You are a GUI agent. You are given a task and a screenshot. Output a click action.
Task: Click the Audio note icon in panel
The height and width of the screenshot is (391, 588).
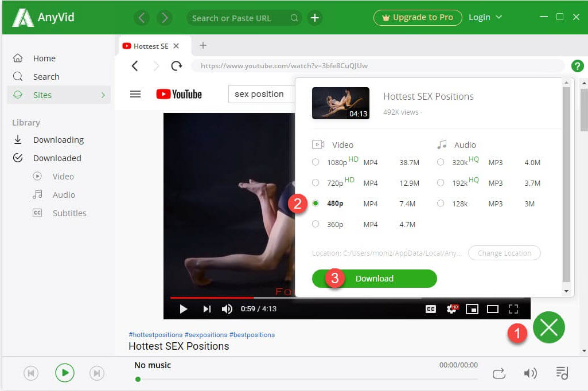(442, 144)
